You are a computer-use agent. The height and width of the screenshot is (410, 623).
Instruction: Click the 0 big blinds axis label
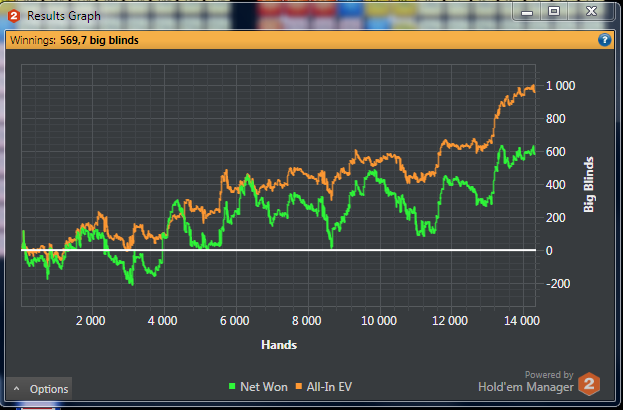coord(549,250)
